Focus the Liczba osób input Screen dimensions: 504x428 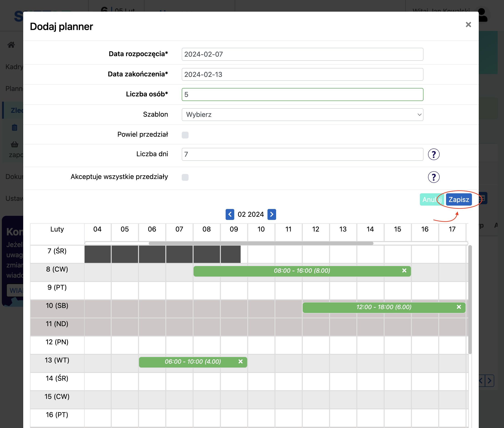(302, 94)
